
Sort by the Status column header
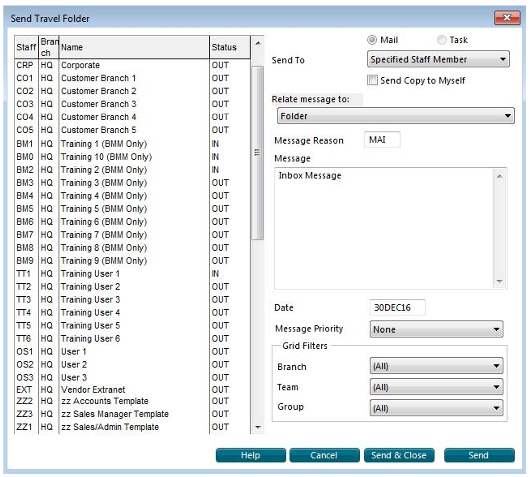230,47
